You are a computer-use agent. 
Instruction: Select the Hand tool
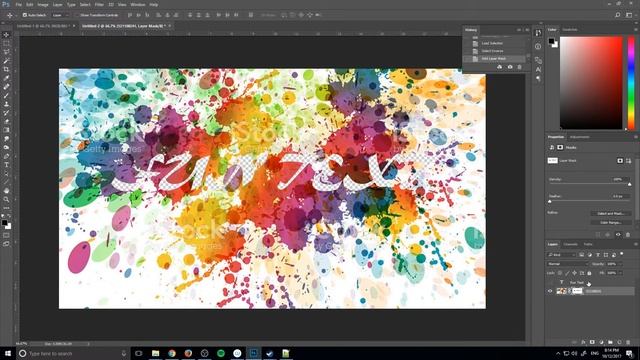tap(6, 191)
